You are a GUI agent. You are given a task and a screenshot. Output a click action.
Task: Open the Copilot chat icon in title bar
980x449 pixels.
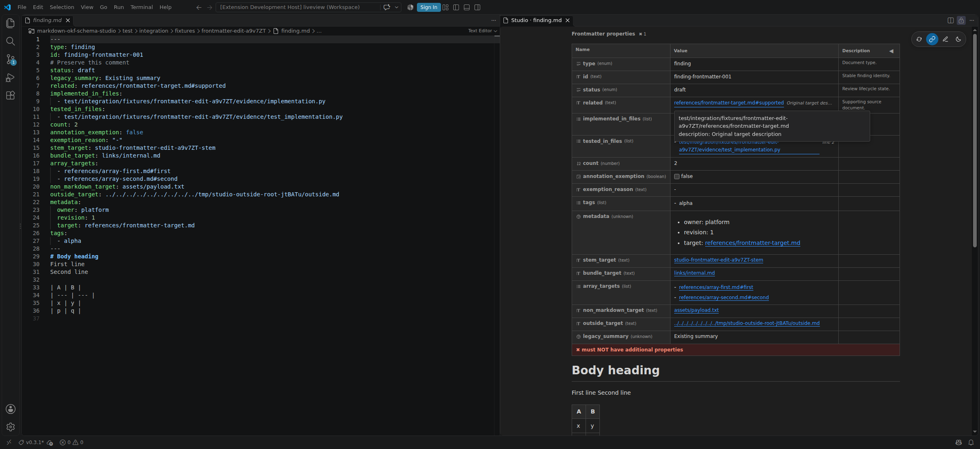(387, 7)
